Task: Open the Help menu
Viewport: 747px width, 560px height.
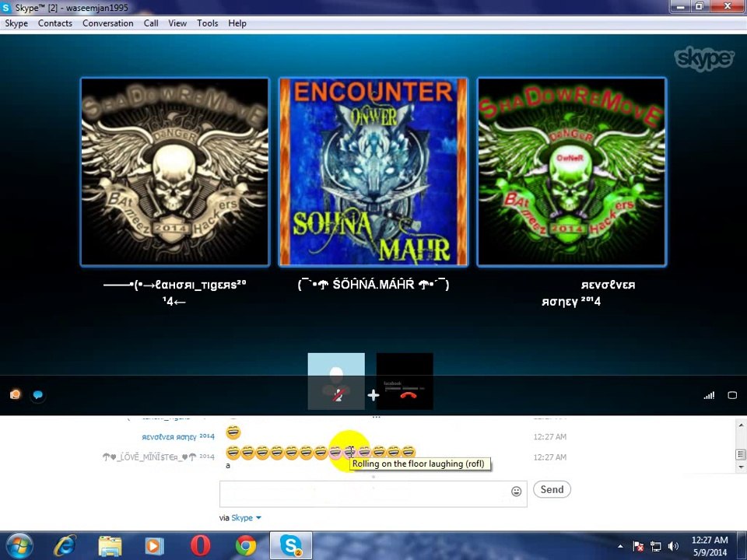Action: 237,23
